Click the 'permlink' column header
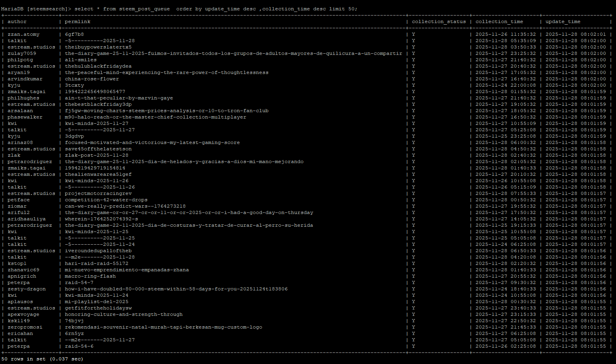 click(78, 21)
